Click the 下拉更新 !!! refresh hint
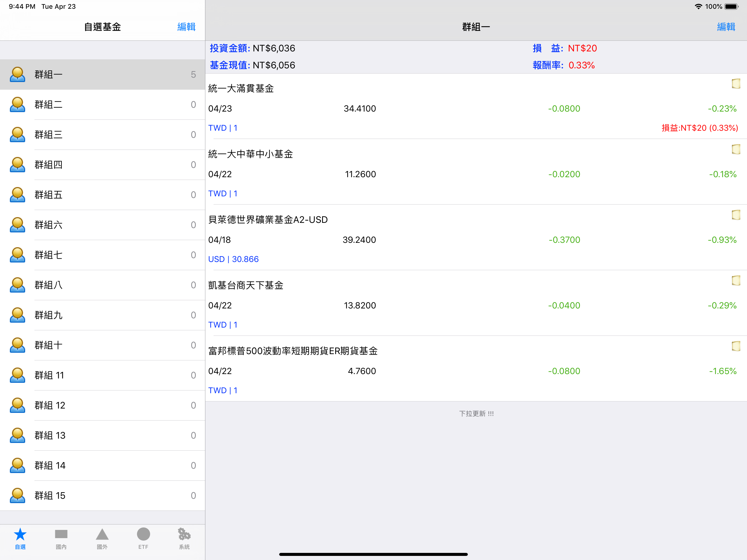Image resolution: width=747 pixels, height=560 pixels. coord(476,413)
